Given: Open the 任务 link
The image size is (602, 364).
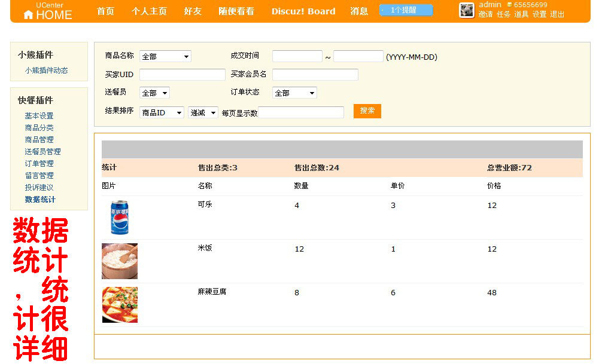Looking at the screenshot, I should 503,14.
